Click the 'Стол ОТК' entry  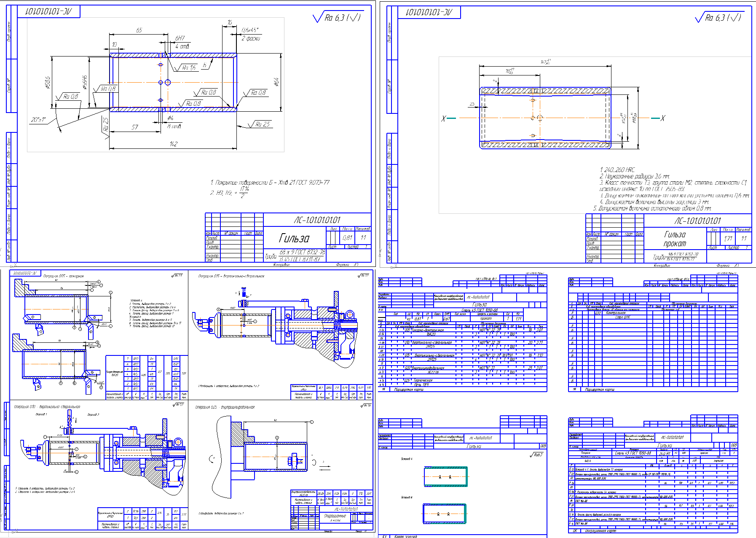click(622, 317)
